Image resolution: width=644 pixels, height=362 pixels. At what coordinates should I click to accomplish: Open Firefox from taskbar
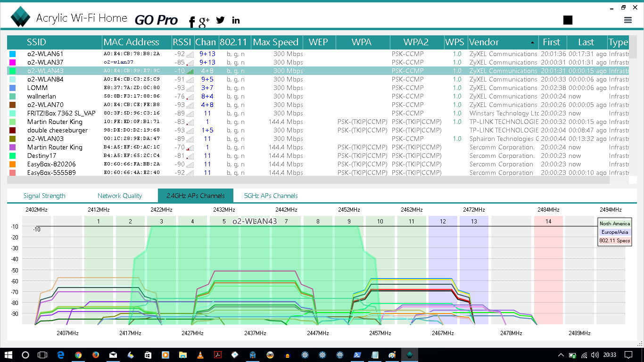pos(96,355)
